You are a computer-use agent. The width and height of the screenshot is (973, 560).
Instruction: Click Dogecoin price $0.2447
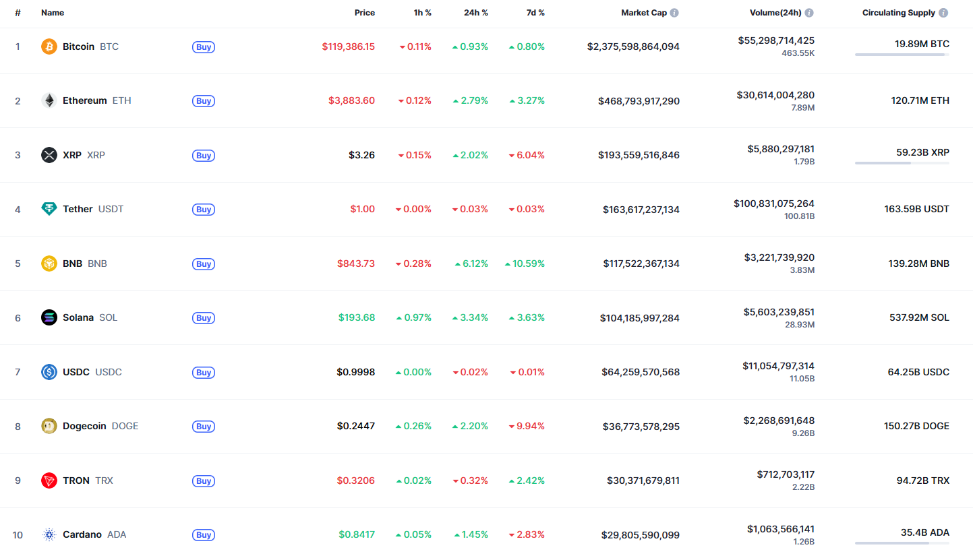point(356,426)
